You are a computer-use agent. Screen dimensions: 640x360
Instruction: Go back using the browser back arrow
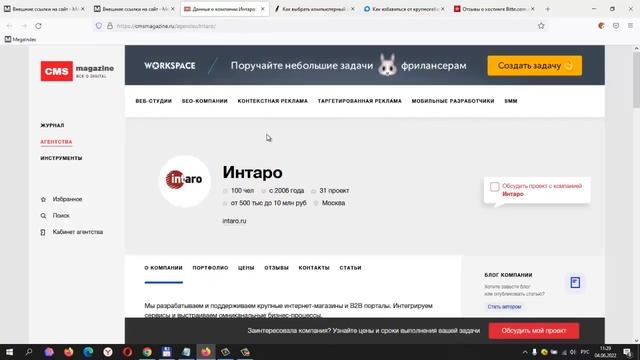pyautogui.click(x=9, y=26)
